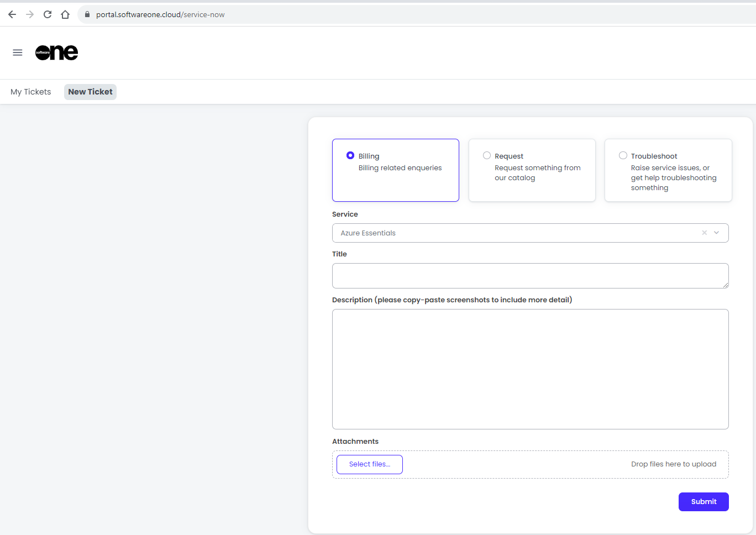756x535 pixels.
Task: Select the Request radio option
Action: tap(487, 156)
